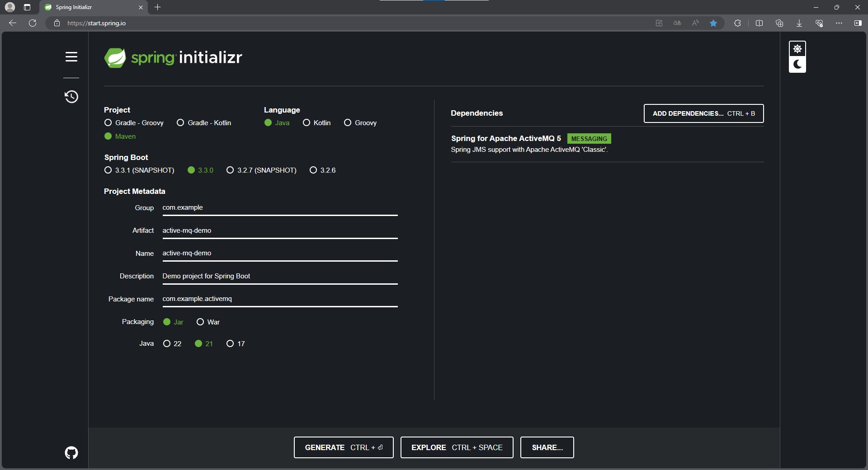Select Spring Boot 3.3.1 (SNAPSHOT)
The image size is (868, 470).
click(x=139, y=170)
